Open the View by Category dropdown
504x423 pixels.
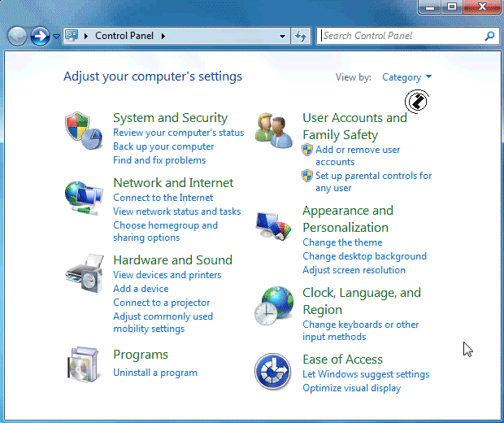(x=407, y=77)
